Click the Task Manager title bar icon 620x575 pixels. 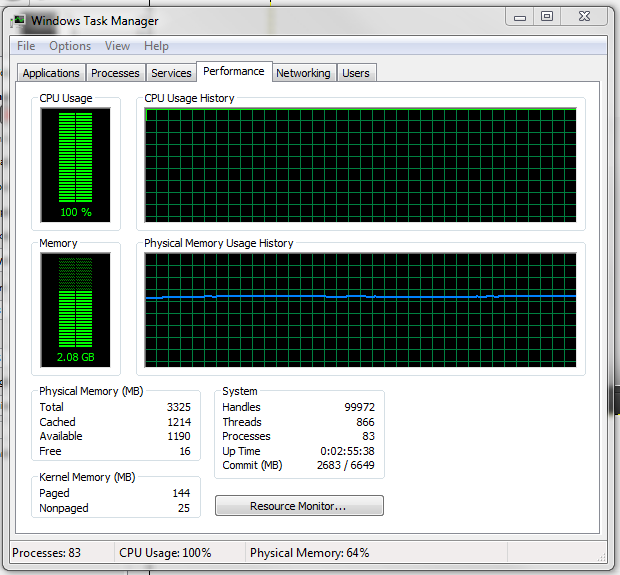point(18,20)
